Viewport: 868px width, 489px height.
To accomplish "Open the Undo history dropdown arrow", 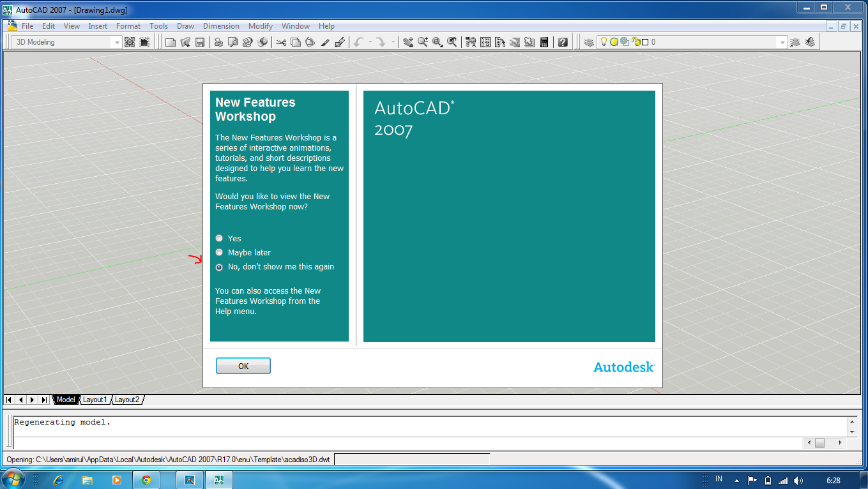I will tap(370, 42).
